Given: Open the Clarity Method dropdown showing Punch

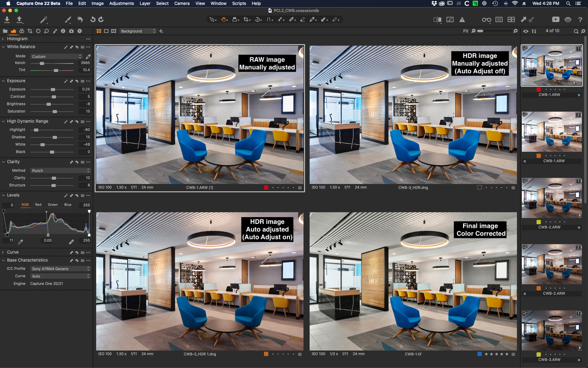Looking at the screenshot, I should pyautogui.click(x=60, y=171).
